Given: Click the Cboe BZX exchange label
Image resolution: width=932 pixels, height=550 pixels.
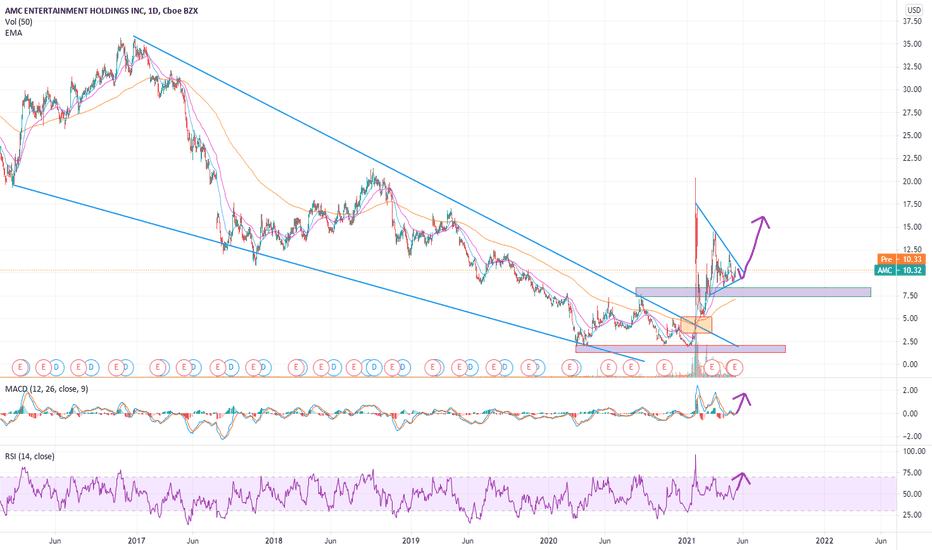Looking at the screenshot, I should click(179, 11).
